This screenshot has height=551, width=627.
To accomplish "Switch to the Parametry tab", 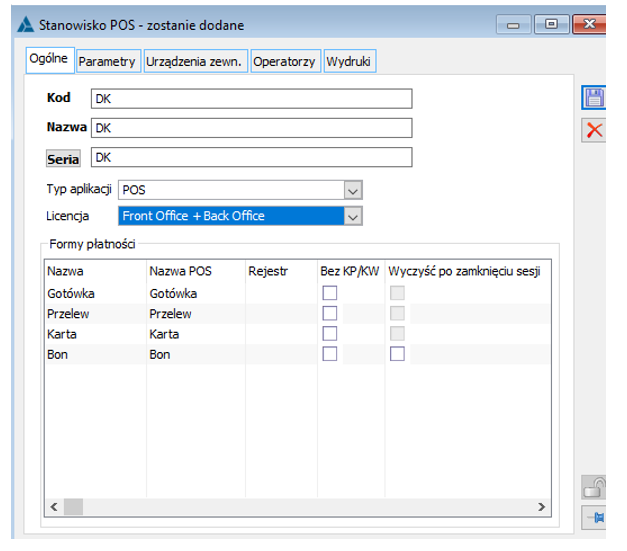I will coord(108,61).
